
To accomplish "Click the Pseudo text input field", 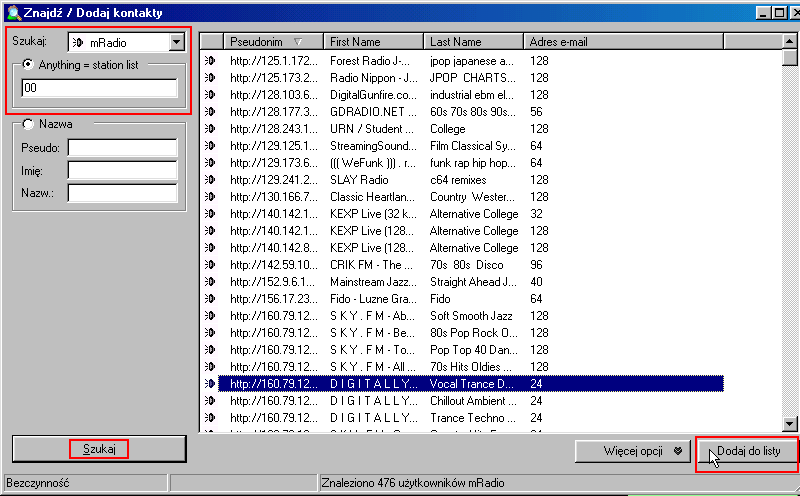I will click(122, 148).
